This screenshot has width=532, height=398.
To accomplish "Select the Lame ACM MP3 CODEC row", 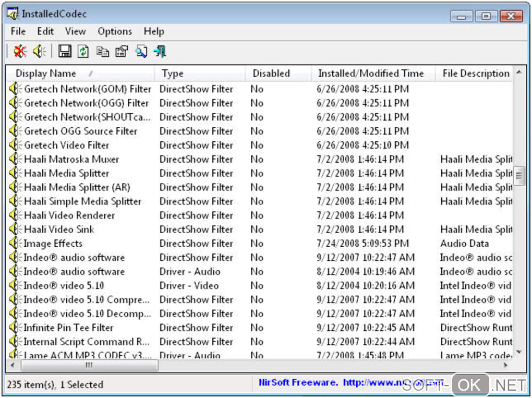I will 260,355.
